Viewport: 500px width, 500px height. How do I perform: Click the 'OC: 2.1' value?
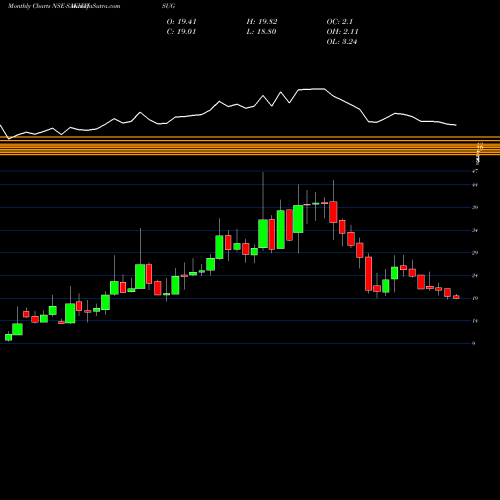coord(340,22)
